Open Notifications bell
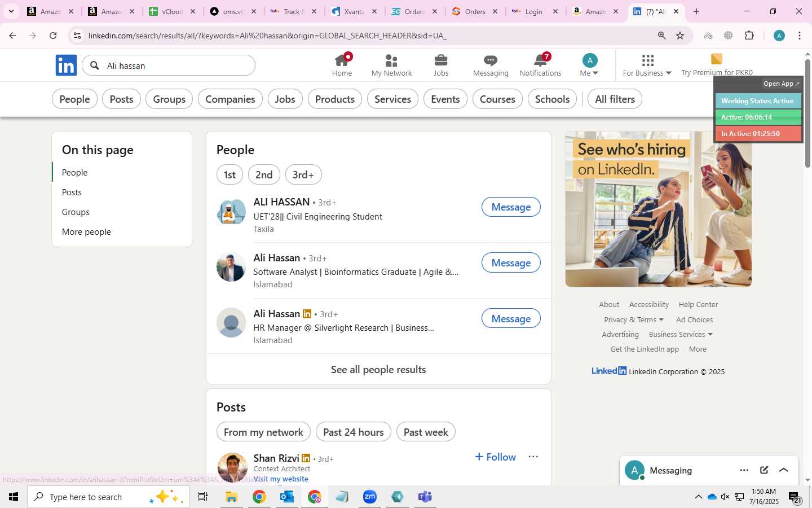Screen dimensions: 812x508 coord(540,65)
